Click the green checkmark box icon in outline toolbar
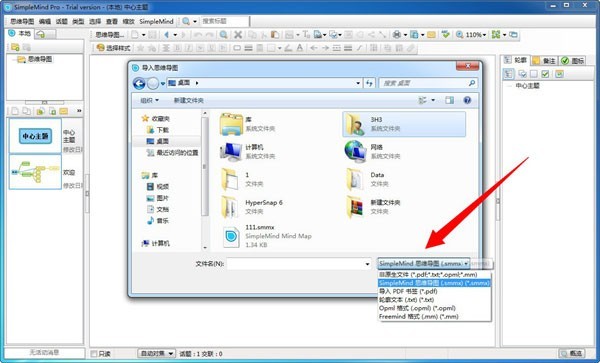The width and height of the screenshot is (600, 363). pos(545,74)
